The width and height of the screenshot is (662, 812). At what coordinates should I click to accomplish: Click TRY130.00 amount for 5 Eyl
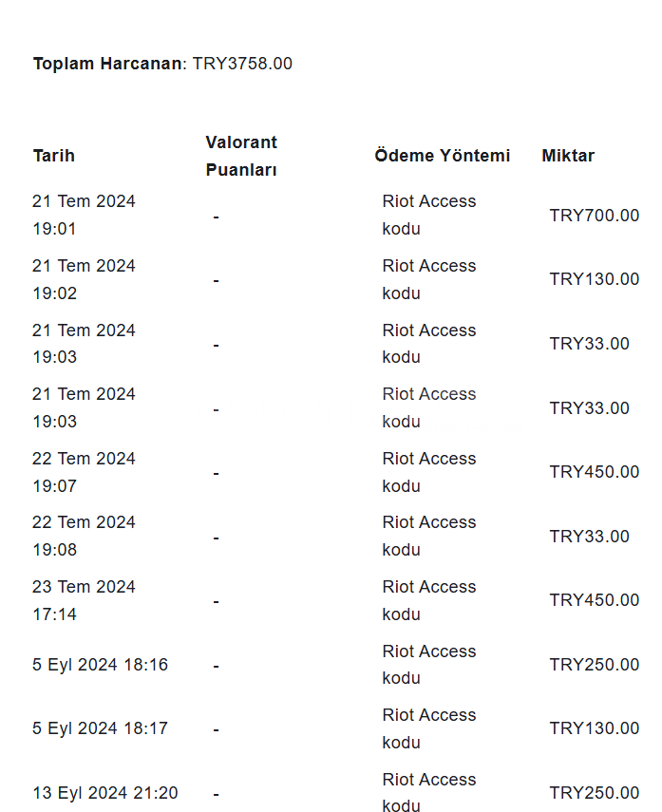coord(595,728)
